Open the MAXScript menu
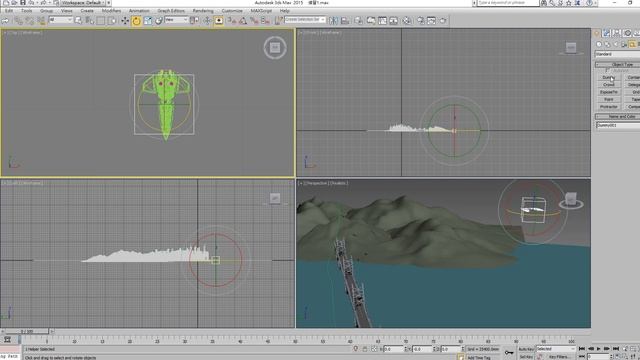This screenshot has width=640, height=360. tap(261, 11)
